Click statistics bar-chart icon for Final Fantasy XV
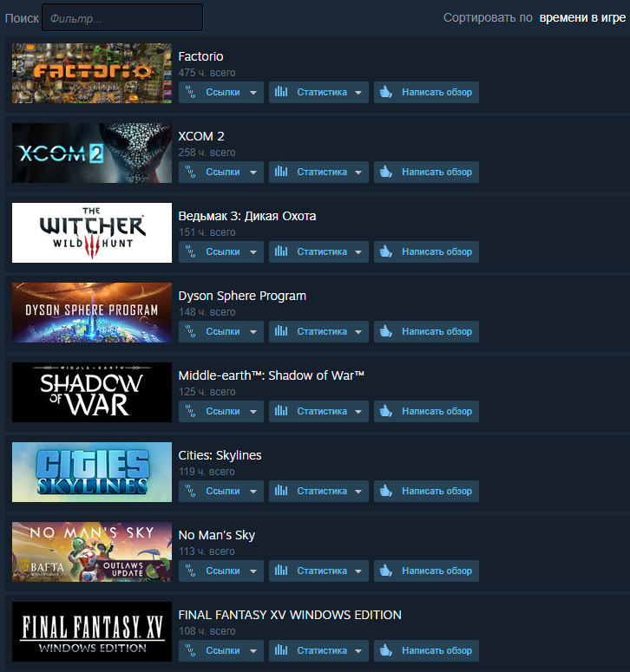Screen dimensions: 630x672 (x=281, y=650)
